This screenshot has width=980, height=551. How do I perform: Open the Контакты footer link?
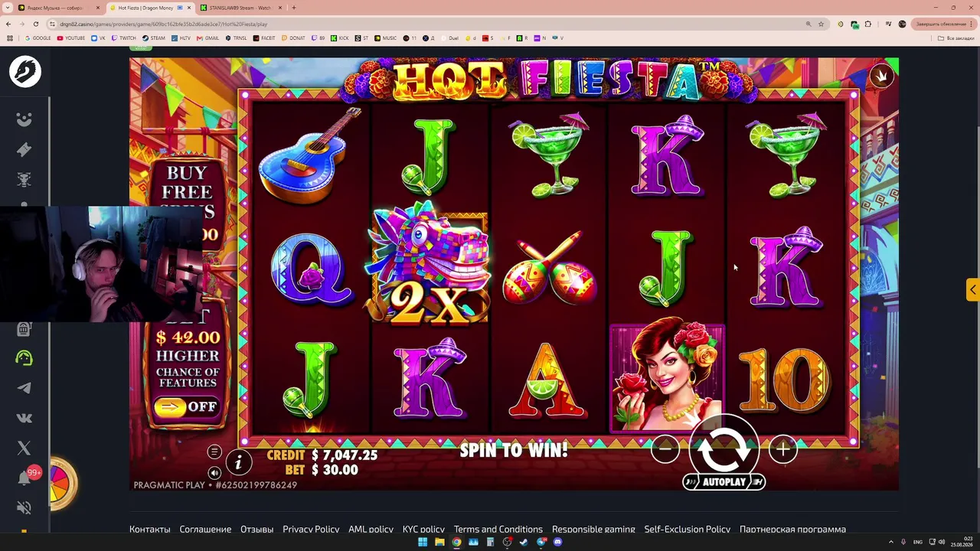click(150, 529)
